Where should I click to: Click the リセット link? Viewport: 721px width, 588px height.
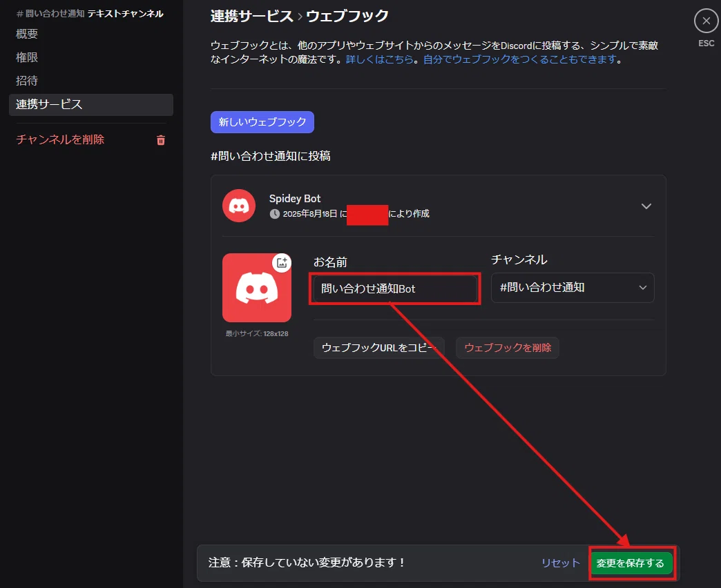pos(561,563)
